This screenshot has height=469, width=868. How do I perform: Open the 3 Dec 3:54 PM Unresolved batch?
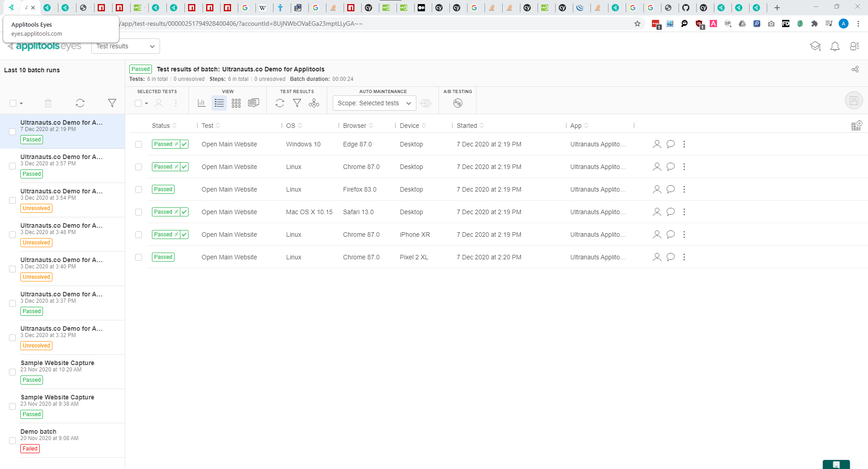point(62,200)
